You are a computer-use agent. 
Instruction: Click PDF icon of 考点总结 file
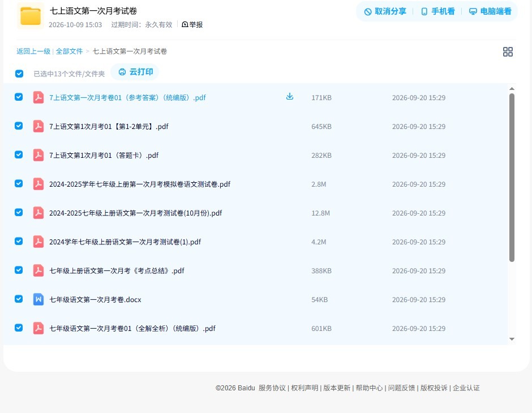coord(38,270)
